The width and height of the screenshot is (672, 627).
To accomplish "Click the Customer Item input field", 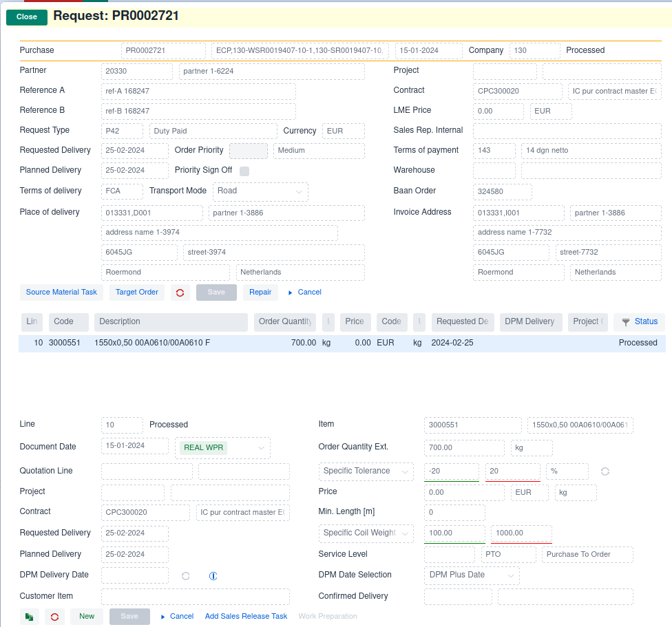I will pos(196,597).
